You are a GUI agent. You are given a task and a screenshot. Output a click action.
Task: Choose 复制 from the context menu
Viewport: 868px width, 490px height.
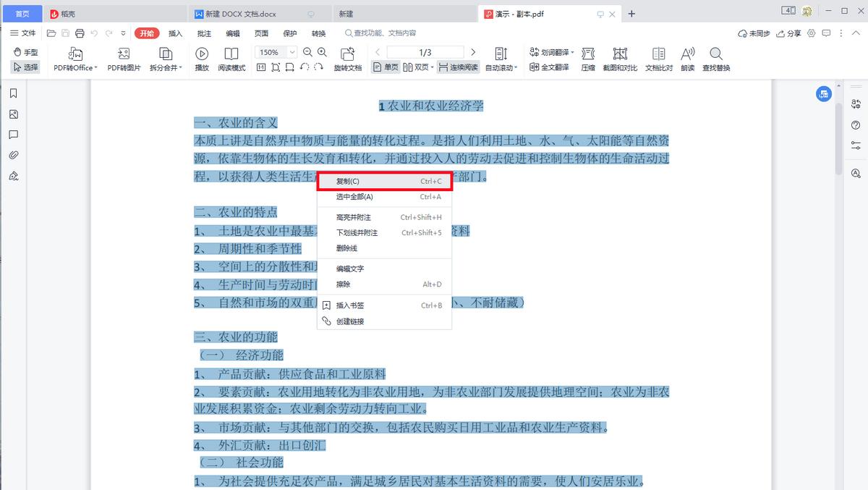[x=383, y=181]
